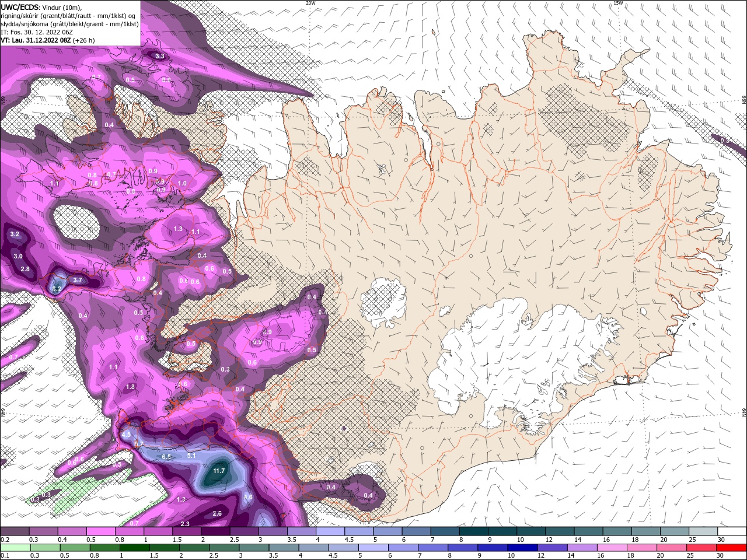The height and width of the screenshot is (560, 747).
Task: Select the 3.3 value label near the top
Action: (x=159, y=56)
